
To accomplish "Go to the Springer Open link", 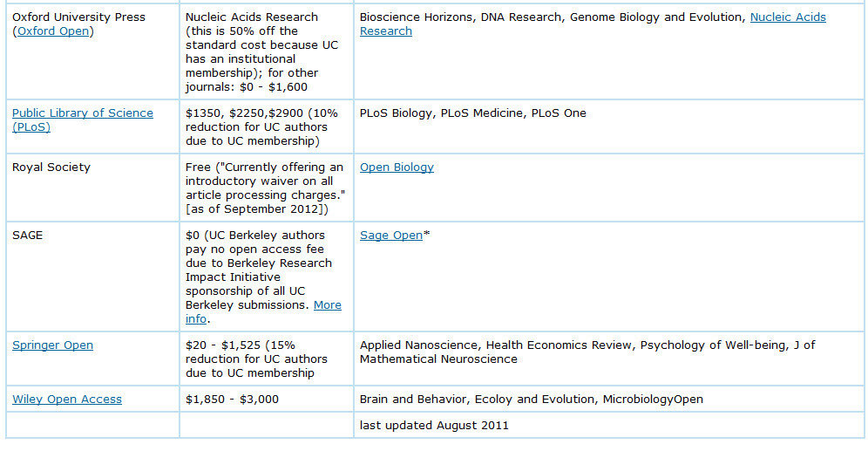I will tap(52, 345).
